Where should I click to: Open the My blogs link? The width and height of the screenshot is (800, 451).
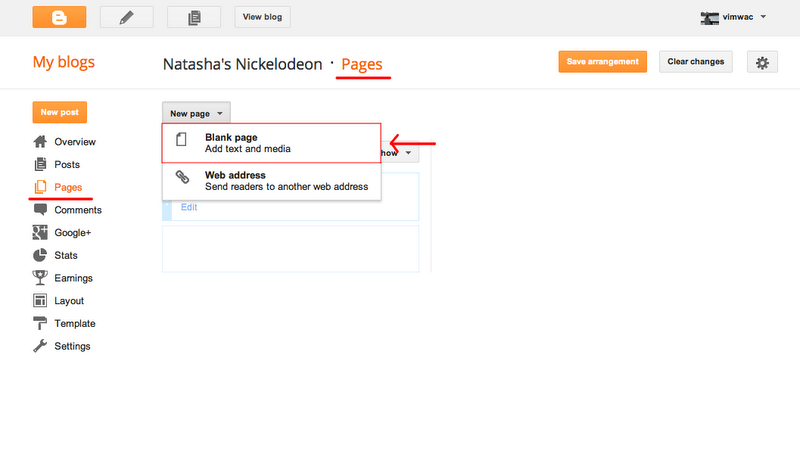point(64,62)
